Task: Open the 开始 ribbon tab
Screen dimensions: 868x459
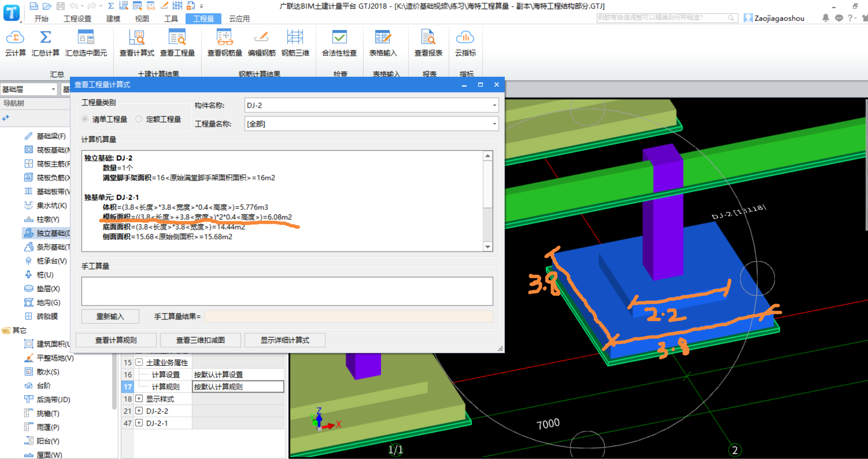Action: [x=41, y=18]
